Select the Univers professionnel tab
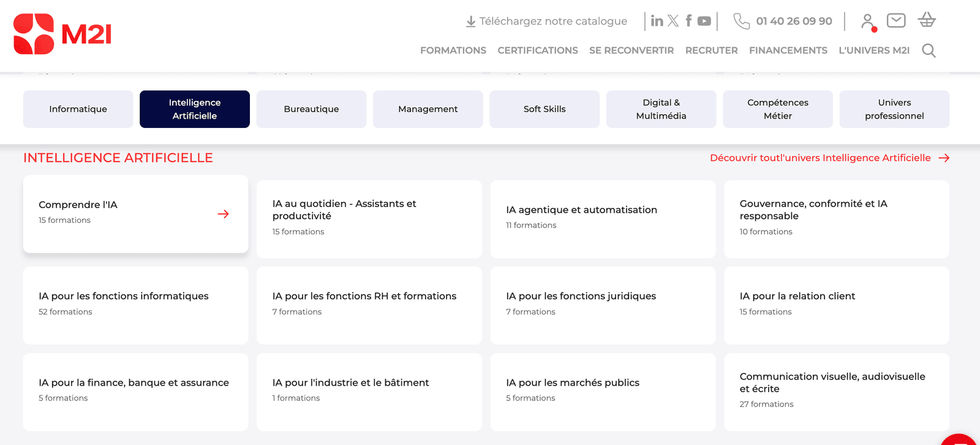This screenshot has height=445, width=980. (894, 109)
